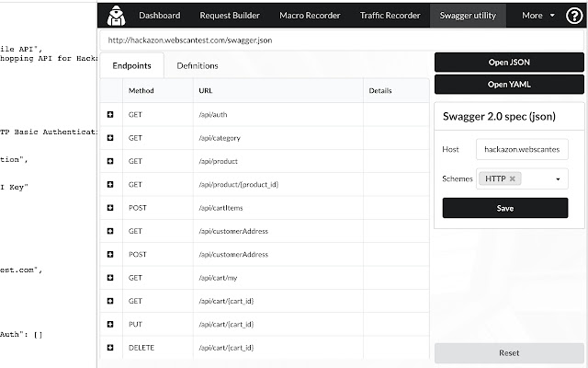Click the swagger.json URL field

pyautogui.click(x=262, y=41)
